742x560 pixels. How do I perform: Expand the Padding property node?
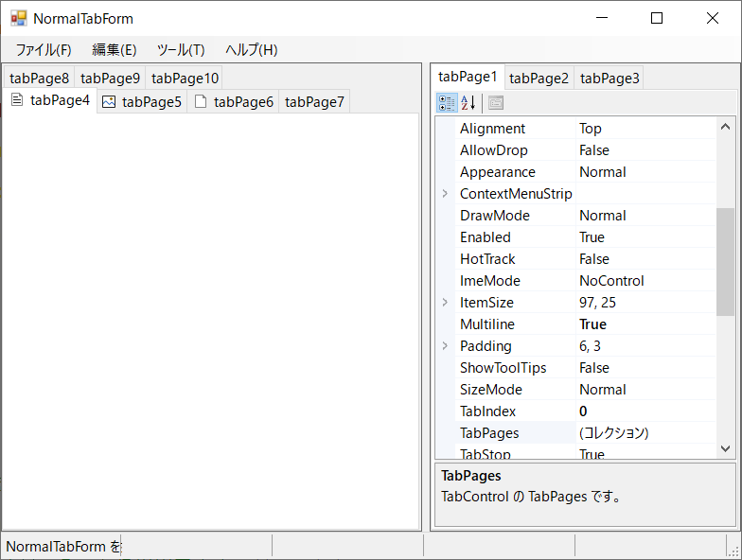coord(445,346)
